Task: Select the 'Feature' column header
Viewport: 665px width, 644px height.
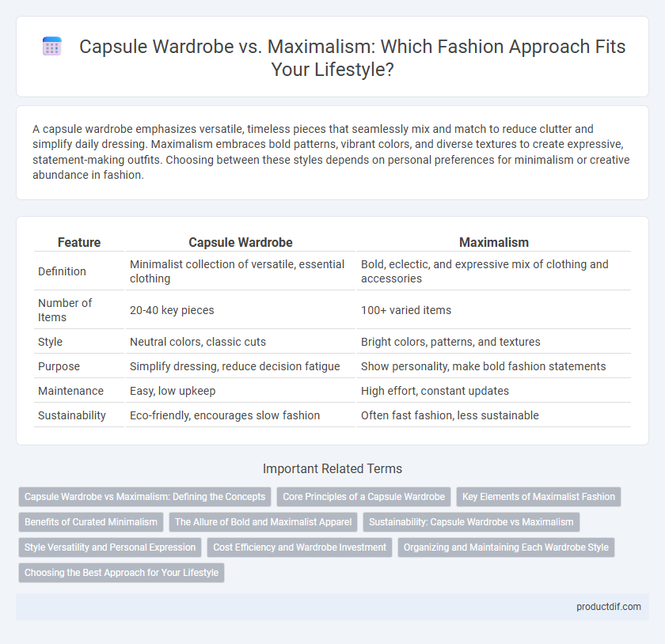Action: pos(79,243)
